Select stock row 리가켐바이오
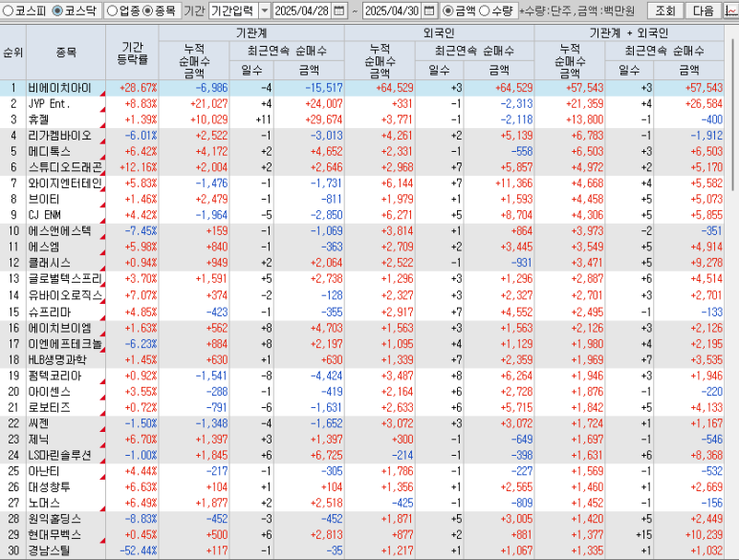The width and height of the screenshot is (739, 560). (x=362, y=136)
